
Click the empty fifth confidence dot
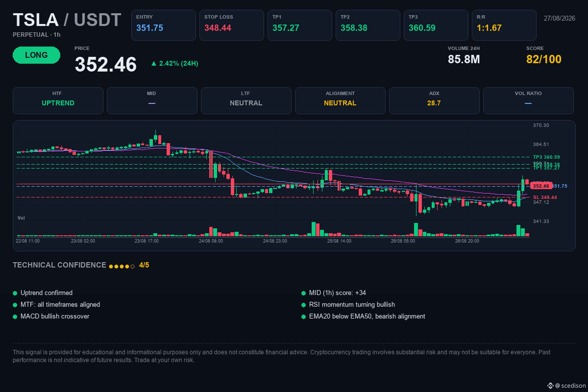pyautogui.click(x=133, y=267)
